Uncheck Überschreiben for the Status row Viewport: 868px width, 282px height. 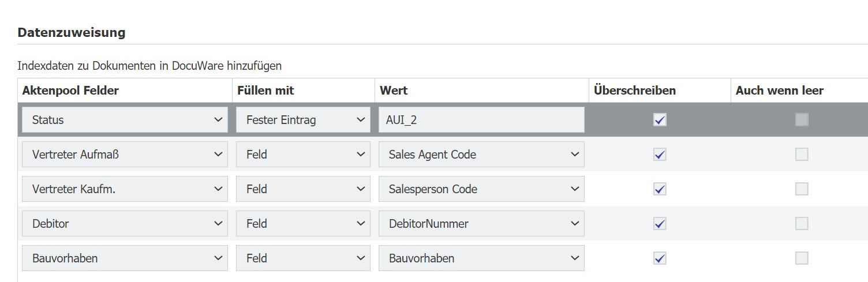click(660, 120)
